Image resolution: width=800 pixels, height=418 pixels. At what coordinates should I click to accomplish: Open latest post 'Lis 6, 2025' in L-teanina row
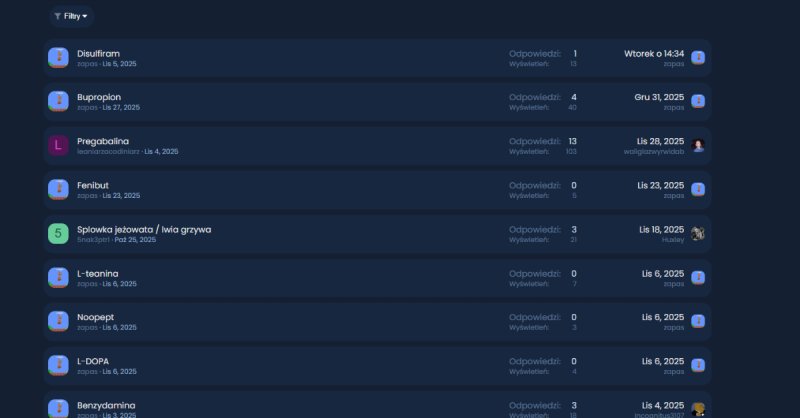[663, 274]
